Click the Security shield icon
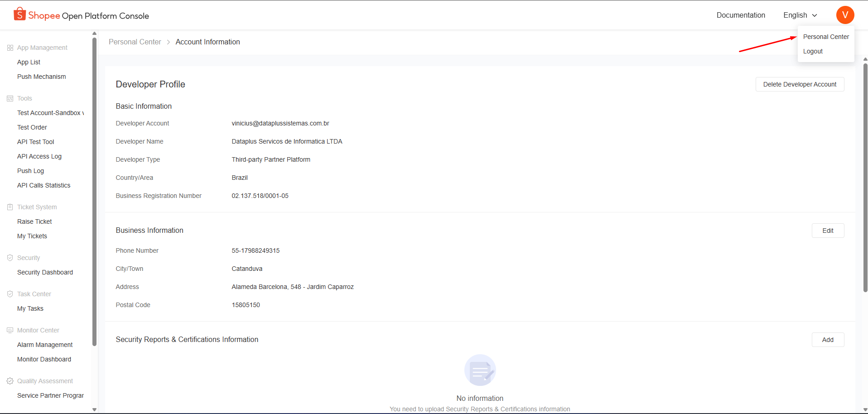 (10, 258)
